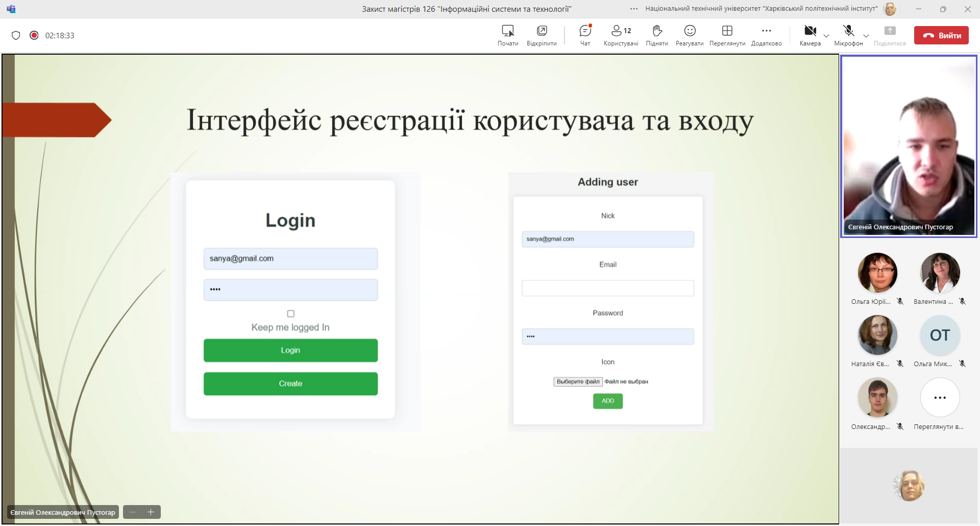Open view layout options (Переглянути)
Screen dimensions: 980x526
coord(727,35)
